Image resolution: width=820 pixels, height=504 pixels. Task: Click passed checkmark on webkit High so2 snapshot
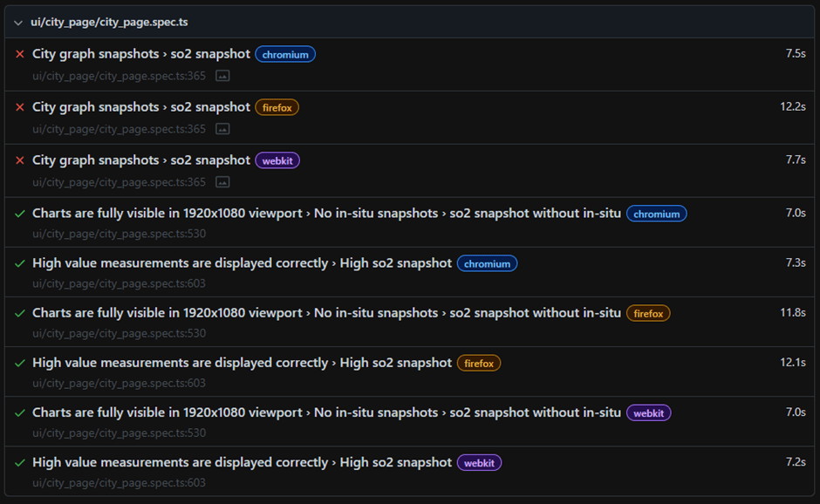[x=20, y=462]
